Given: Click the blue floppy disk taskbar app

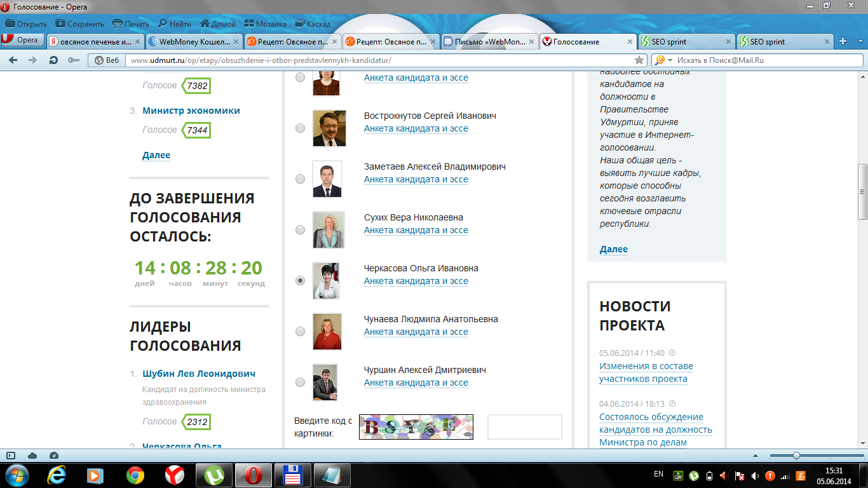Looking at the screenshot, I should tap(292, 475).
